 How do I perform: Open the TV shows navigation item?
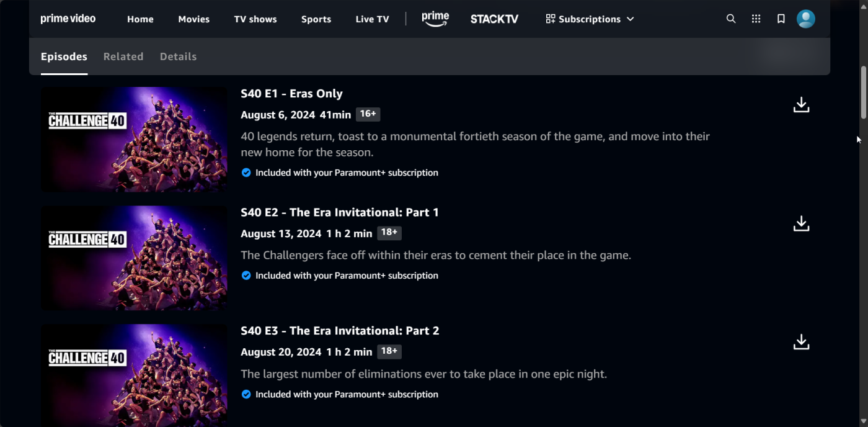(x=255, y=19)
